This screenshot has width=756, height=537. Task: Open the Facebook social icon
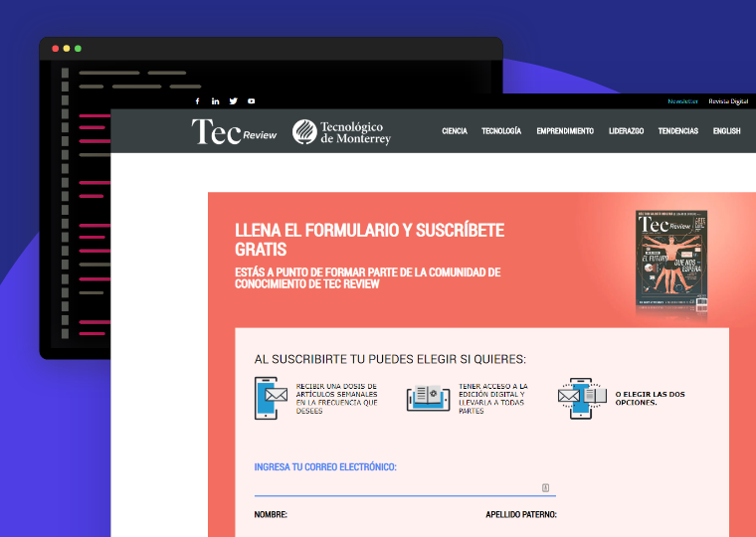click(198, 101)
